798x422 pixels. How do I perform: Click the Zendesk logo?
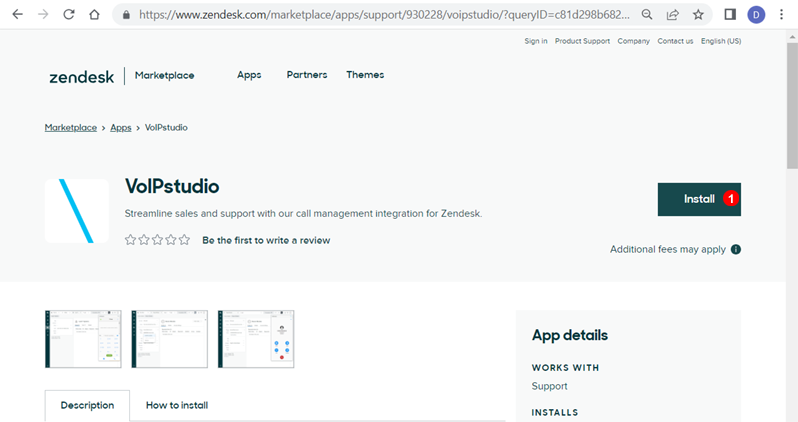click(x=81, y=77)
